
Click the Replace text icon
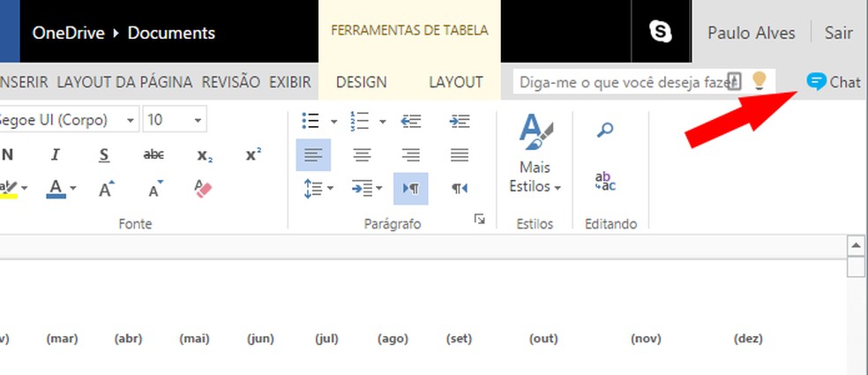click(x=605, y=182)
